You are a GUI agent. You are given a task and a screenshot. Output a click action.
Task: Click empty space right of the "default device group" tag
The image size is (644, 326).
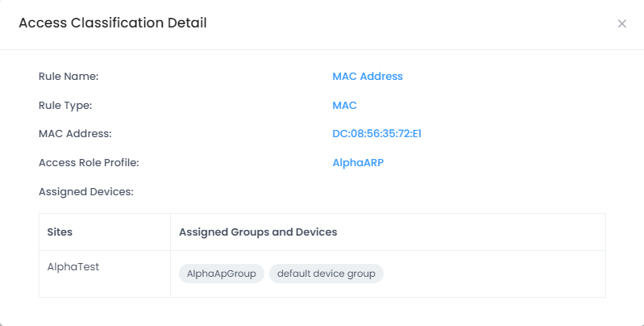492,274
